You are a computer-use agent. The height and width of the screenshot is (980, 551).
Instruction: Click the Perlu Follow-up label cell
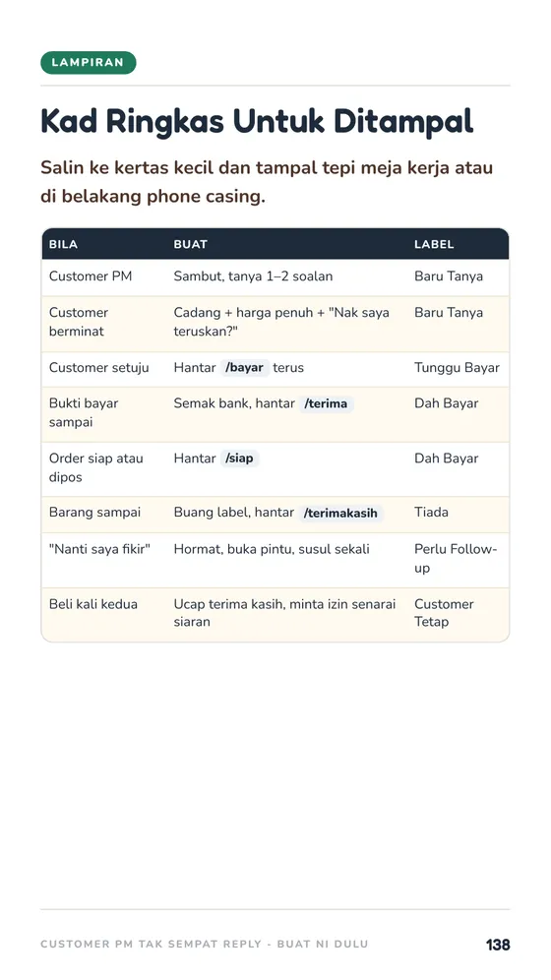click(x=456, y=559)
